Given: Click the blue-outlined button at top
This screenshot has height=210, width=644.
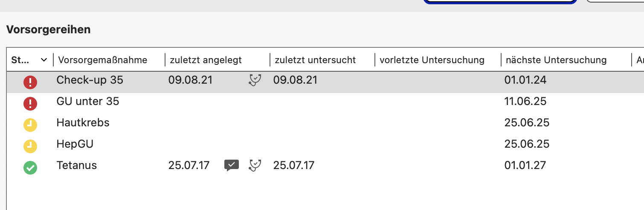Looking at the screenshot, I should [500, 2].
